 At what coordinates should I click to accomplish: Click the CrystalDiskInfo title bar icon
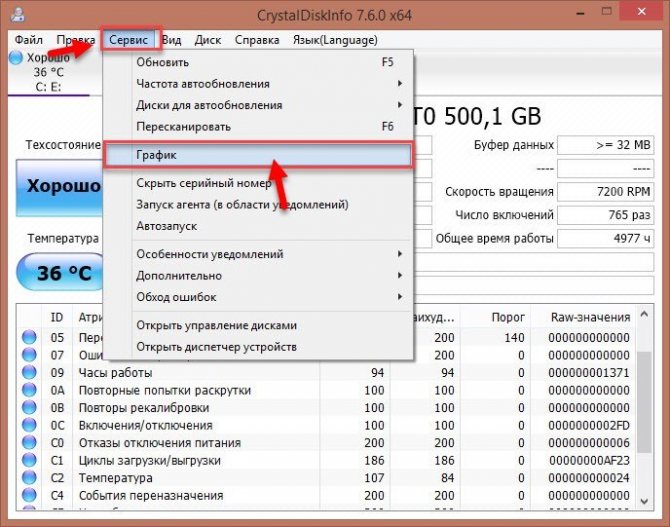(x=18, y=15)
